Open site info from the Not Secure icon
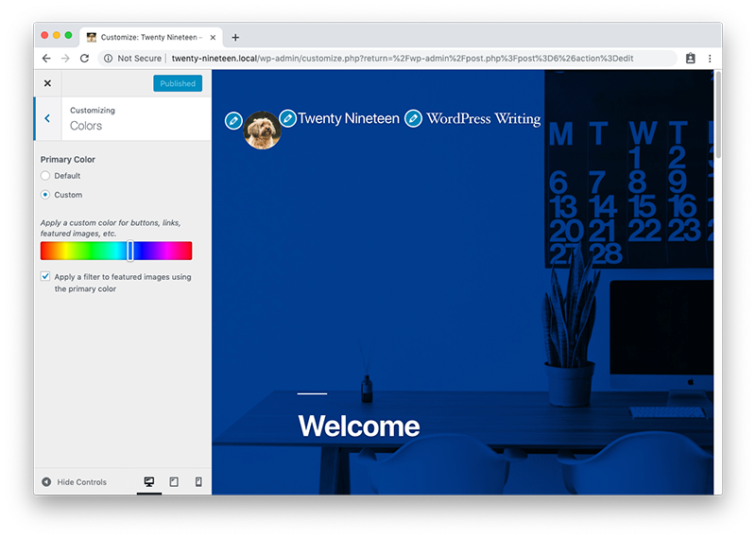Viewport: 756px width, 539px height. pyautogui.click(x=109, y=59)
